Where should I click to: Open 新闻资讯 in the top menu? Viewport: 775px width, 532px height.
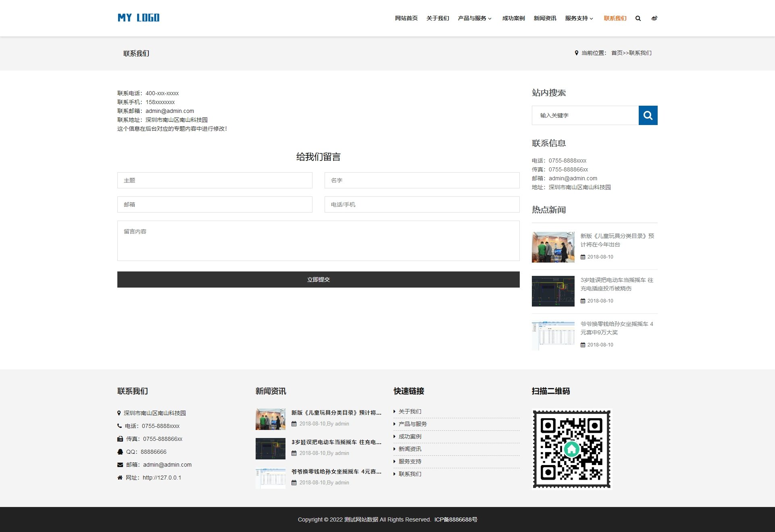545,18
